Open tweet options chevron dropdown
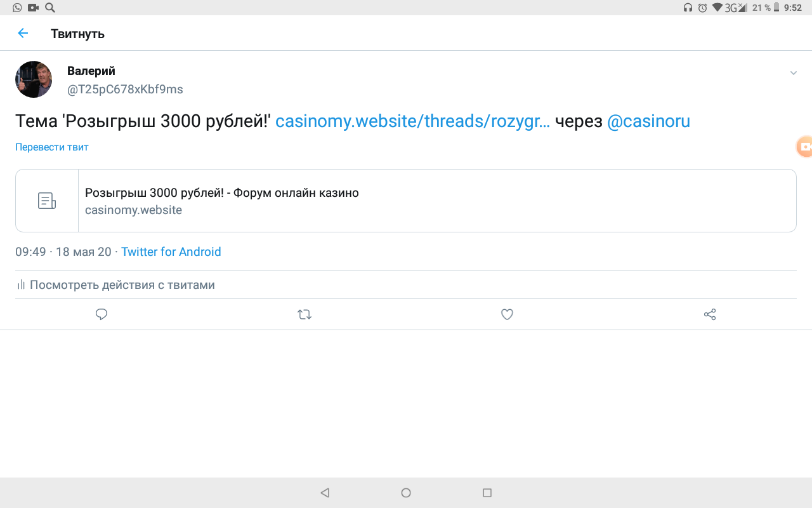The image size is (812, 508). pos(793,74)
